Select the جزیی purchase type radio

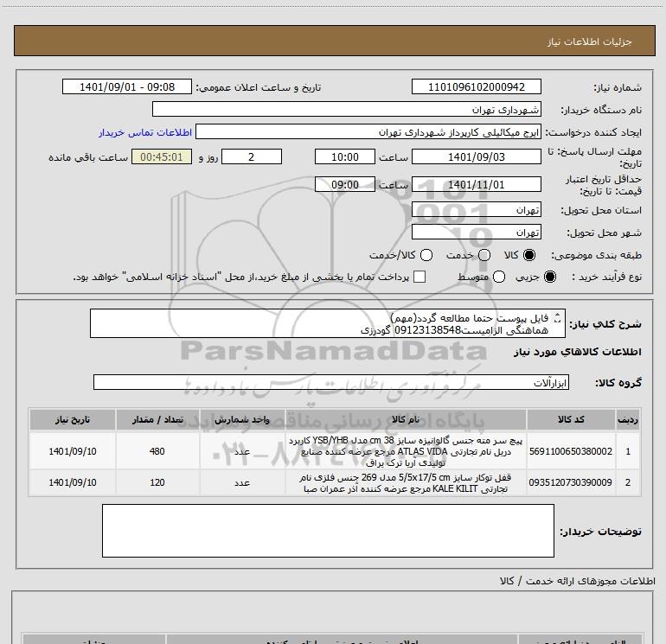[x=550, y=277]
